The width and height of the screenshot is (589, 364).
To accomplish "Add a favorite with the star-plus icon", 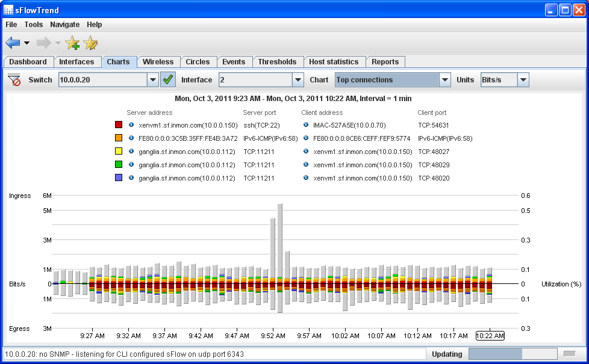I will 72,43.
